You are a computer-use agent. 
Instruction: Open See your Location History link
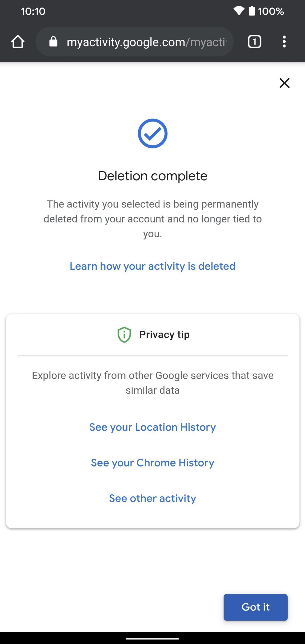point(152,427)
